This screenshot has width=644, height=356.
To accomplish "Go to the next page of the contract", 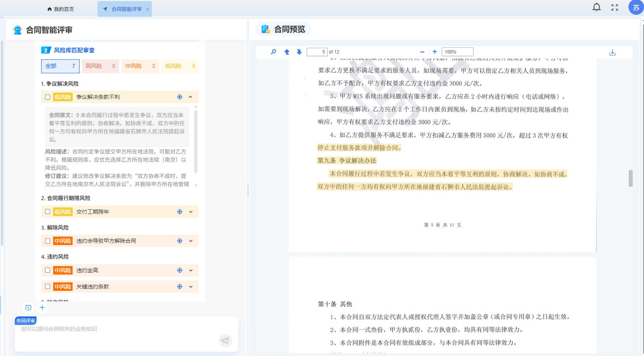I will 299,52.
